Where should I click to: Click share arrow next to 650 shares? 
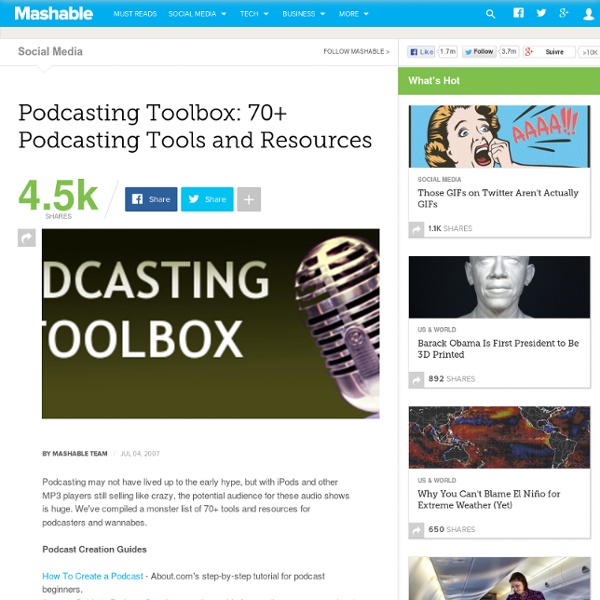tap(416, 530)
